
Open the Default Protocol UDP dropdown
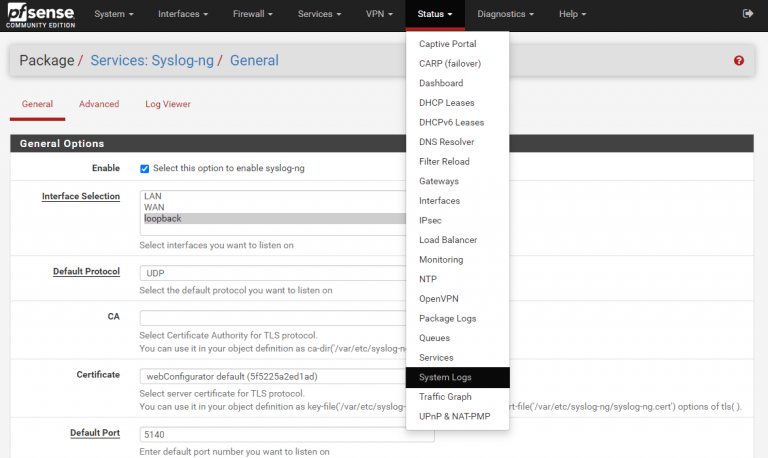272,272
